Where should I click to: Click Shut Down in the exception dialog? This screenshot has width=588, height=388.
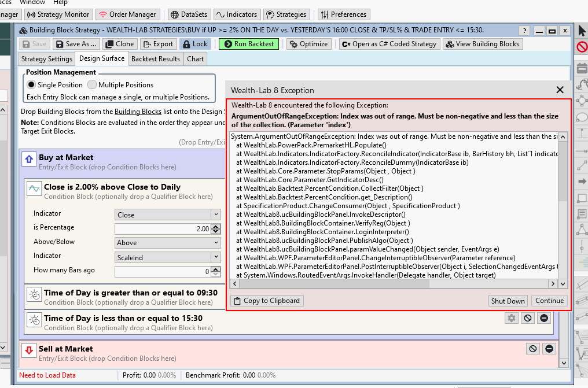click(508, 301)
